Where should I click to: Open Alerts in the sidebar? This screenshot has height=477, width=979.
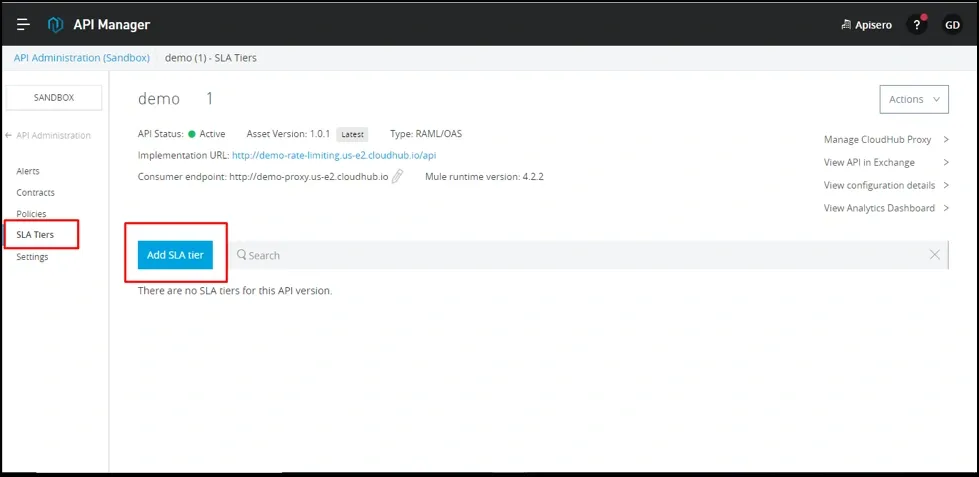[x=28, y=171]
